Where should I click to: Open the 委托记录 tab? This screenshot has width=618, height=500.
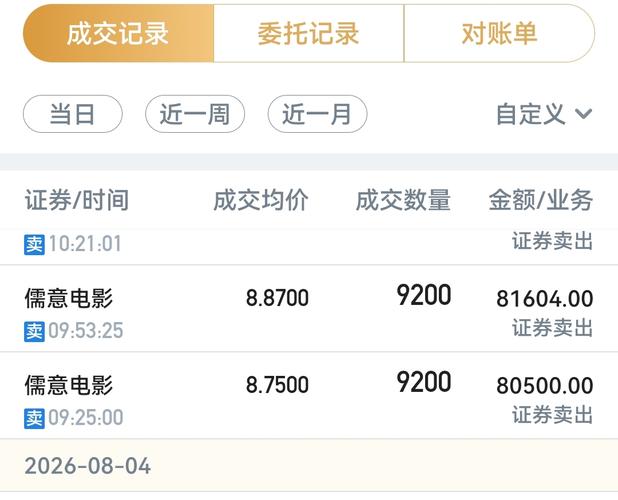(309, 33)
